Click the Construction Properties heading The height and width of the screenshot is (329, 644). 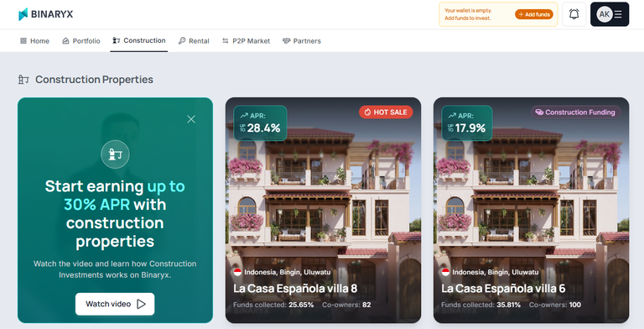94,80
